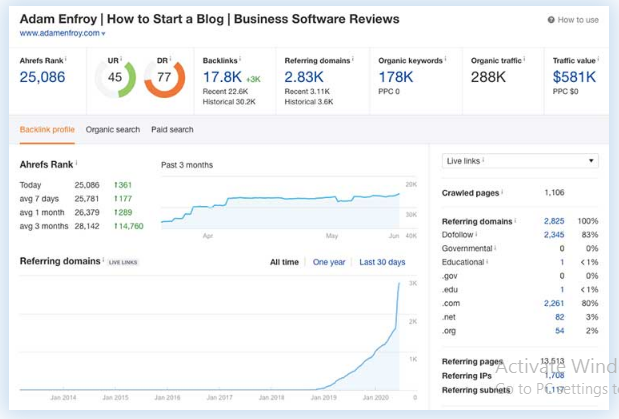Click the Educational count 1
619x419 pixels.
pos(562,262)
